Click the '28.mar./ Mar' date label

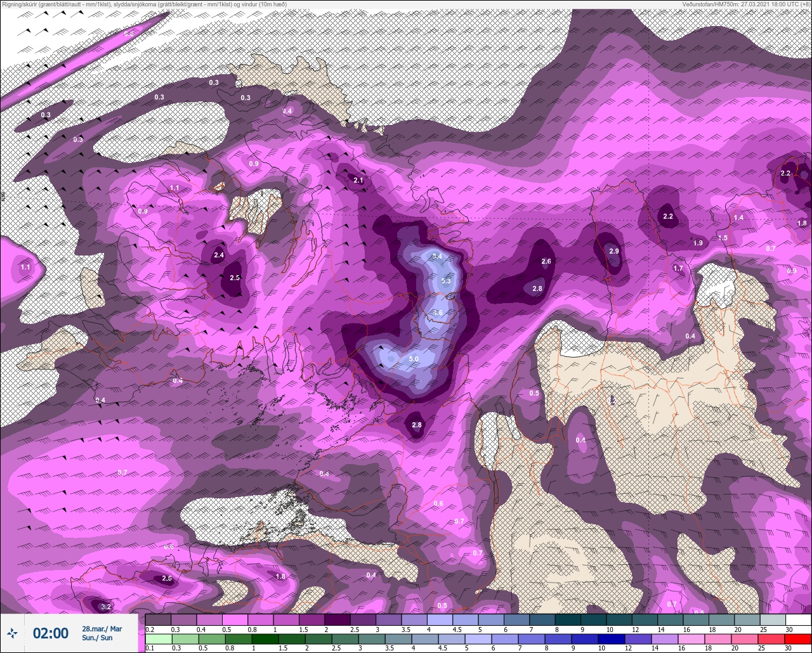101,629
